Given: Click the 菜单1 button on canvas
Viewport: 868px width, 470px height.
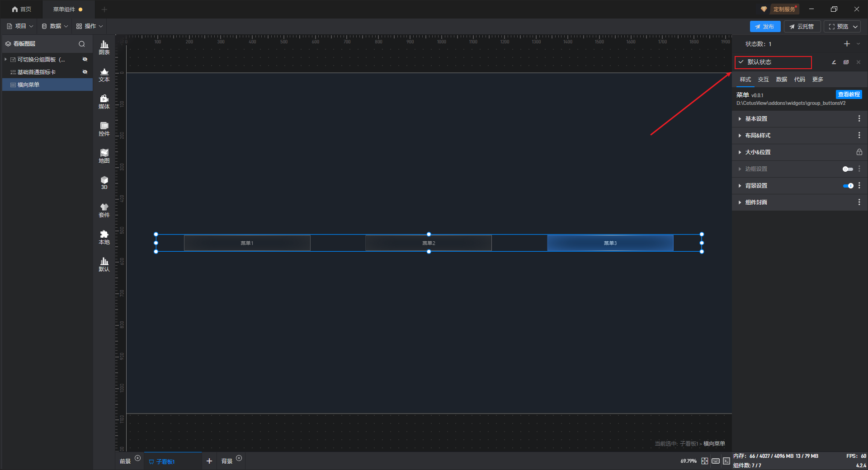Looking at the screenshot, I should point(247,243).
